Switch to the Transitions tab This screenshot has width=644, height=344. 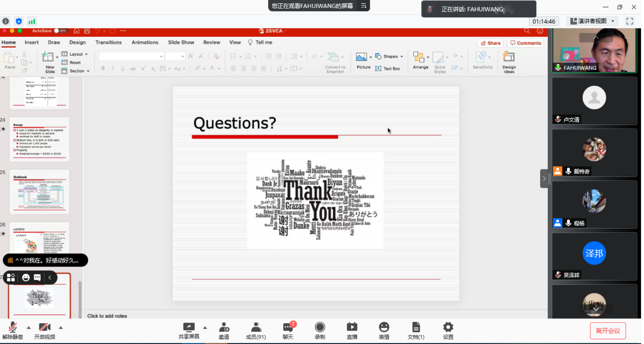point(108,42)
